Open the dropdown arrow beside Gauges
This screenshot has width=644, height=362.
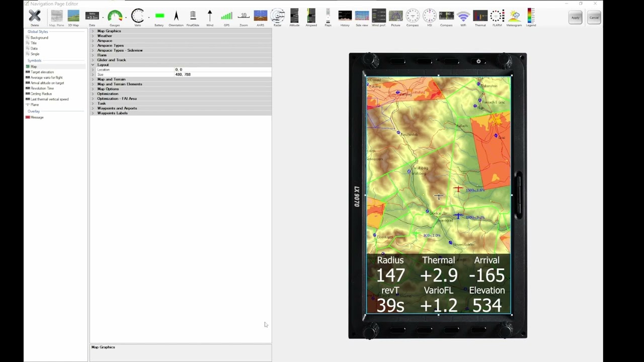point(125,18)
